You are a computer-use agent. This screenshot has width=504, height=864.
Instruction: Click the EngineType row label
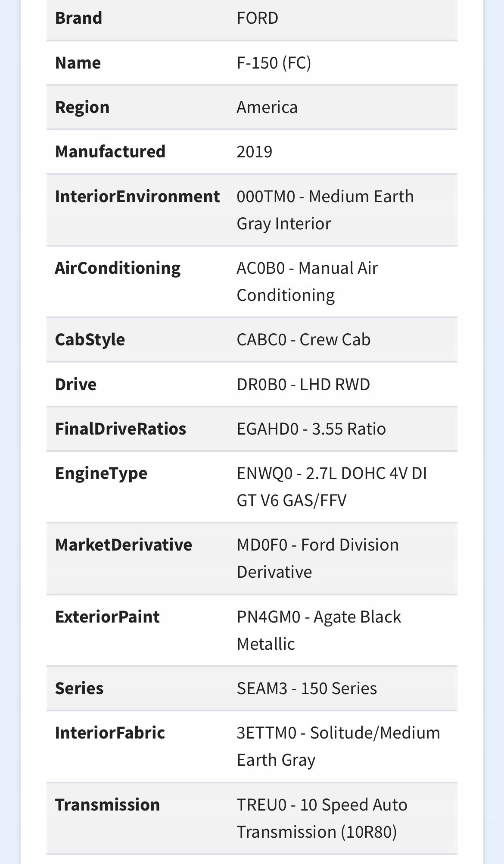pos(101,473)
